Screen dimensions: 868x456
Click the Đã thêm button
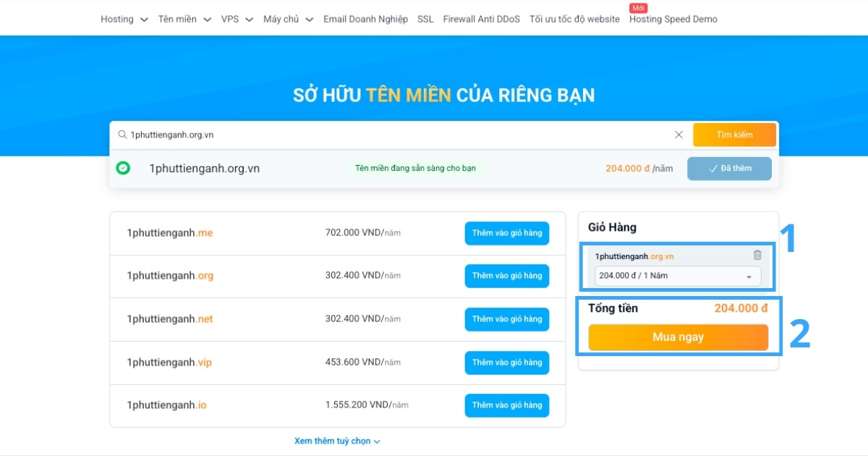(729, 168)
